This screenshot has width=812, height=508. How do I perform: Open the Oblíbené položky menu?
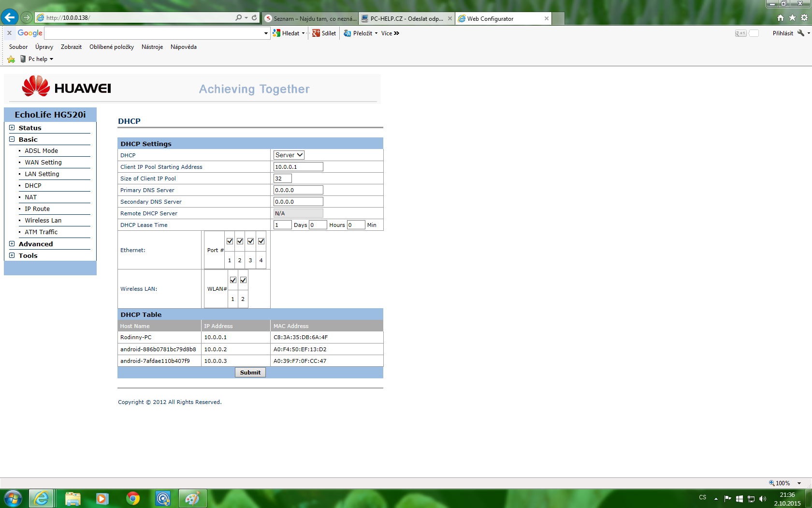(x=112, y=47)
